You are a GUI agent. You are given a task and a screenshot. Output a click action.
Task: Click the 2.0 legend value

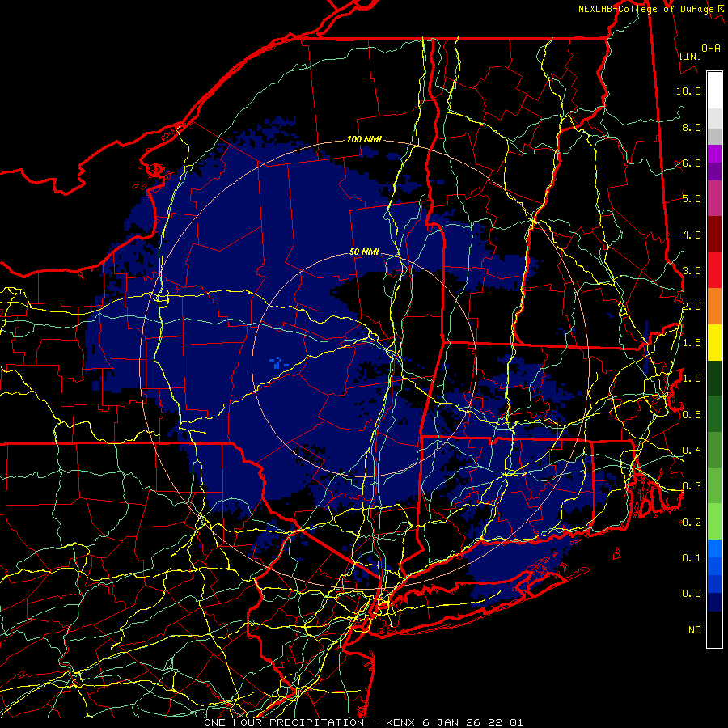(692, 307)
